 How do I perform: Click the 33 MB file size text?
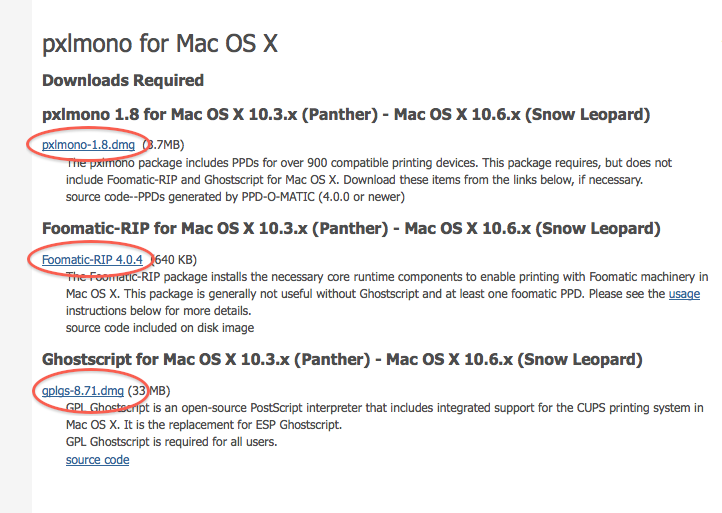pyautogui.click(x=149, y=389)
